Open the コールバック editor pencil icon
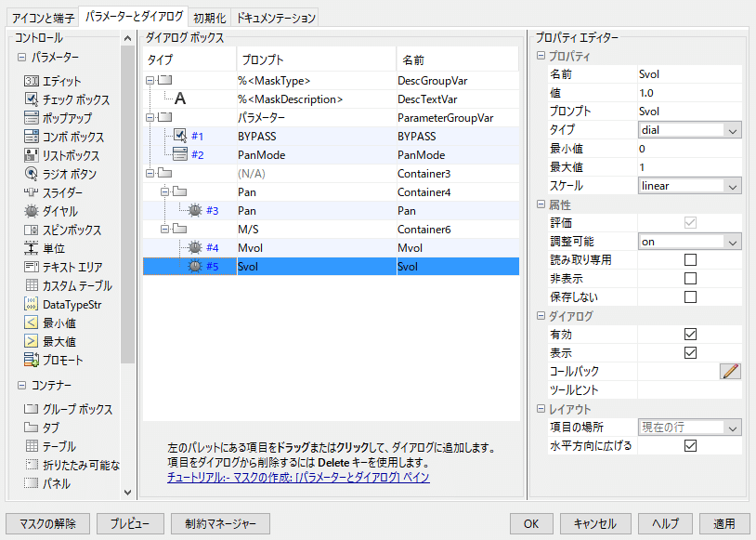Screen dimensions: 756x540 click(x=730, y=371)
